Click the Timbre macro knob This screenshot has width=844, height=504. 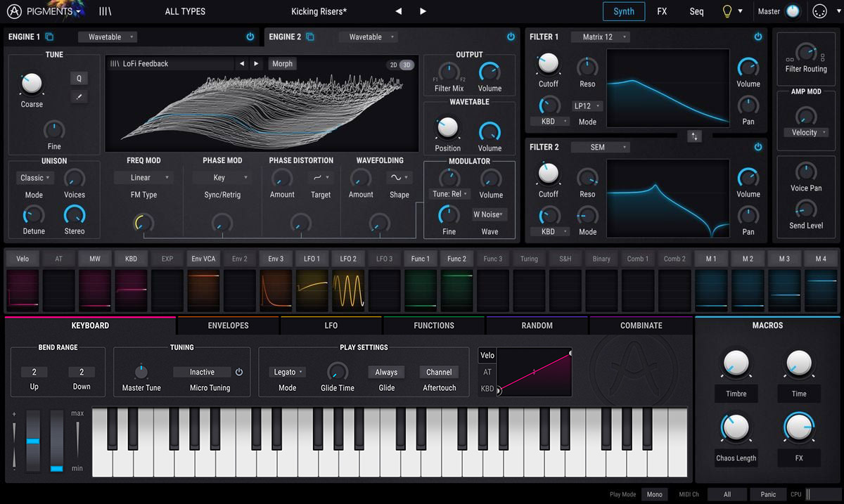[x=736, y=363]
